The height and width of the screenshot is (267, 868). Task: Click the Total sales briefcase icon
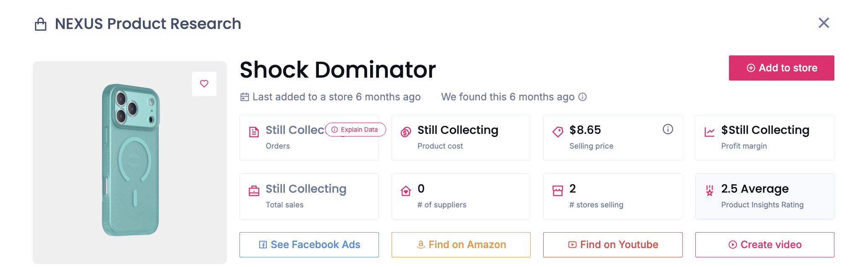pyautogui.click(x=254, y=191)
